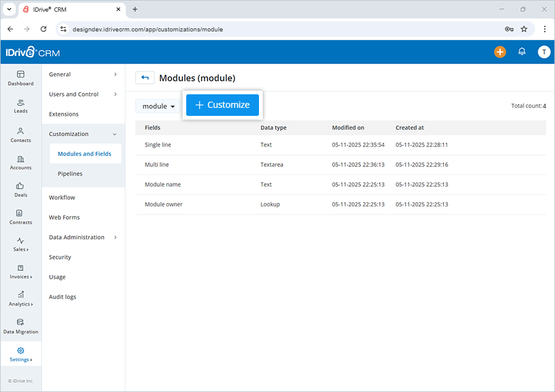Open the Invoices section
Viewport: 555px width, 392px height.
20,272
